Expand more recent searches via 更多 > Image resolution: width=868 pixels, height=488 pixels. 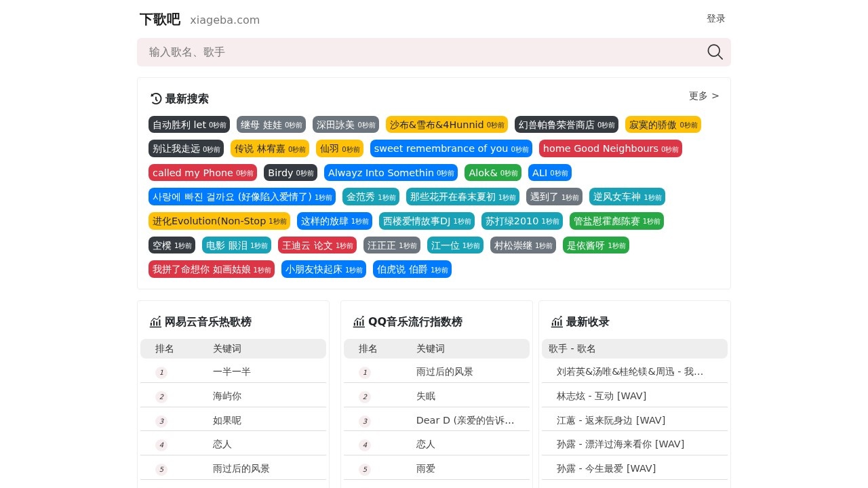tap(703, 96)
